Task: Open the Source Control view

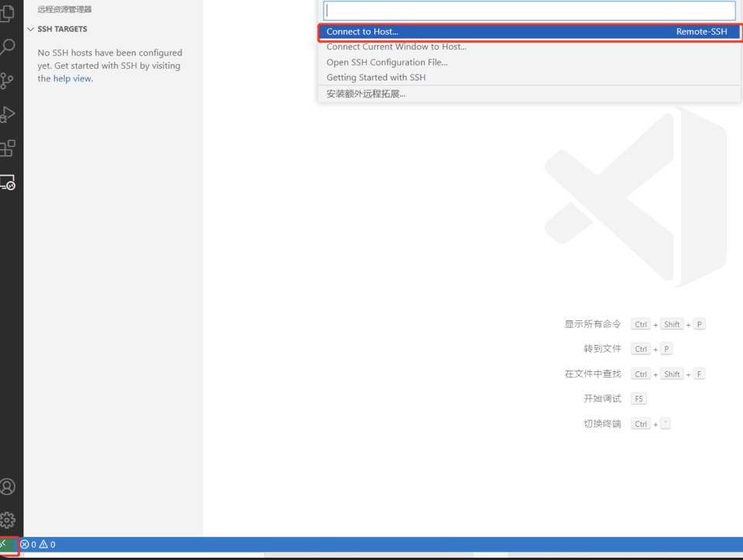Action: [x=8, y=80]
